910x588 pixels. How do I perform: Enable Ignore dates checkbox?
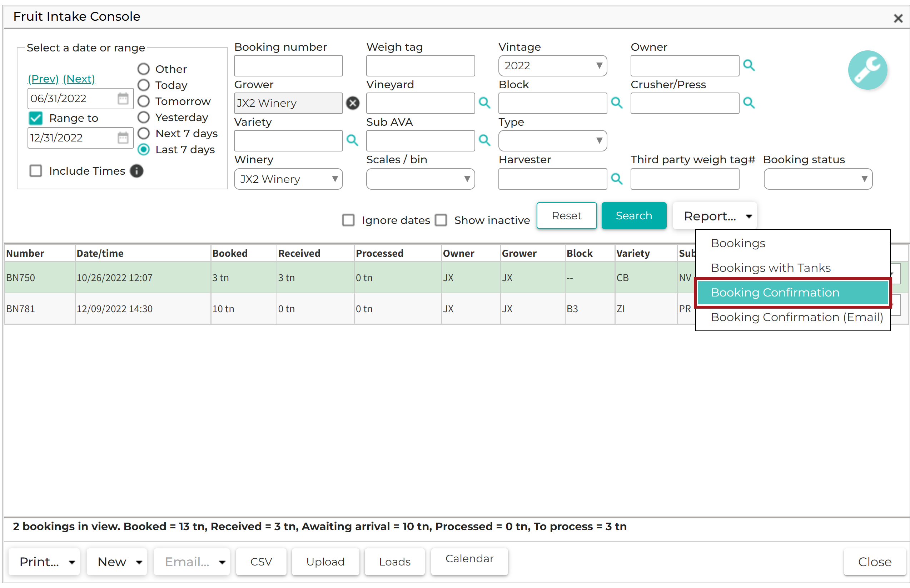tap(348, 220)
